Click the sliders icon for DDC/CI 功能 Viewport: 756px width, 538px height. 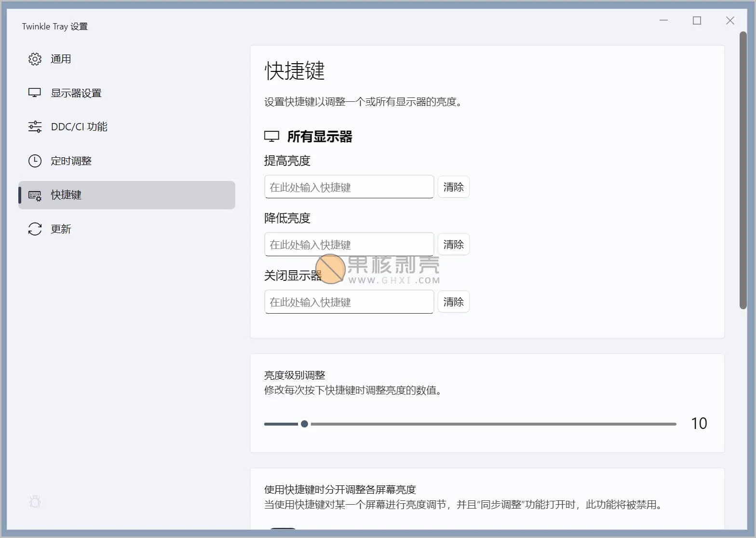pyautogui.click(x=35, y=127)
